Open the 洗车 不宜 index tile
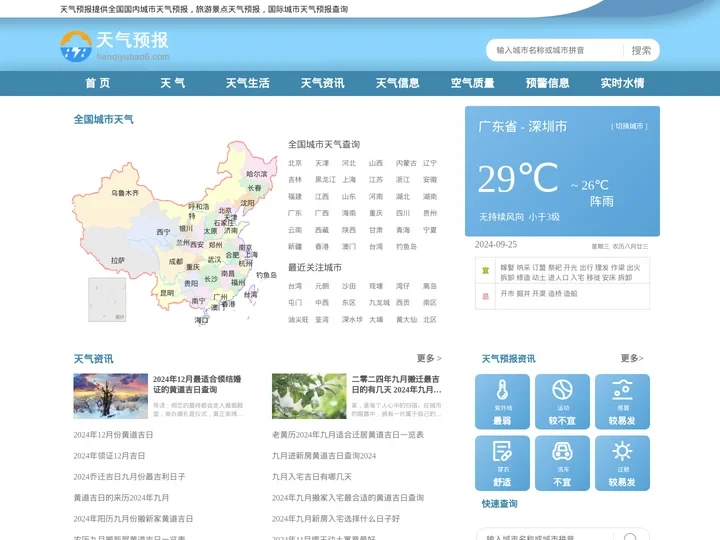 click(562, 463)
